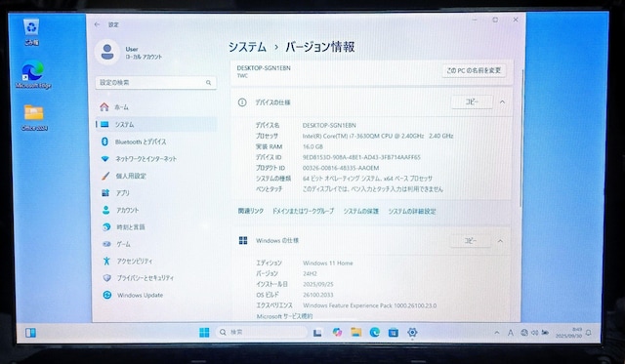This screenshot has height=364, width=625.
Task: Open ネットワークとインターネット settings
Action: click(x=156, y=159)
